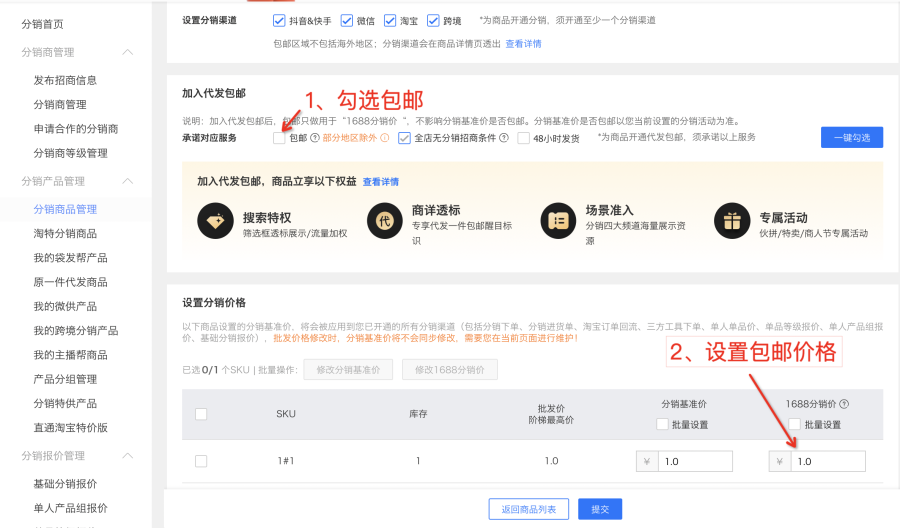Click the 专属活动 gift box icon
Image resolution: width=900 pixels, height=528 pixels.
coord(730,218)
